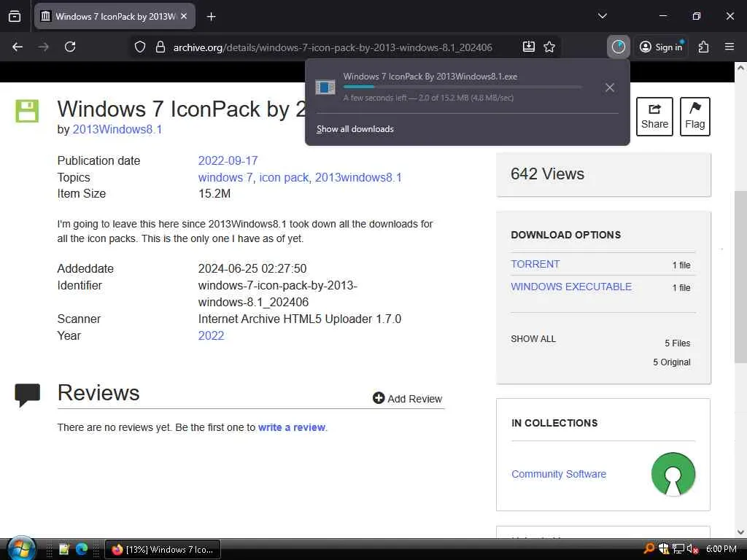Click the site security padlock icon
The width and height of the screenshot is (747, 560).
[160, 47]
